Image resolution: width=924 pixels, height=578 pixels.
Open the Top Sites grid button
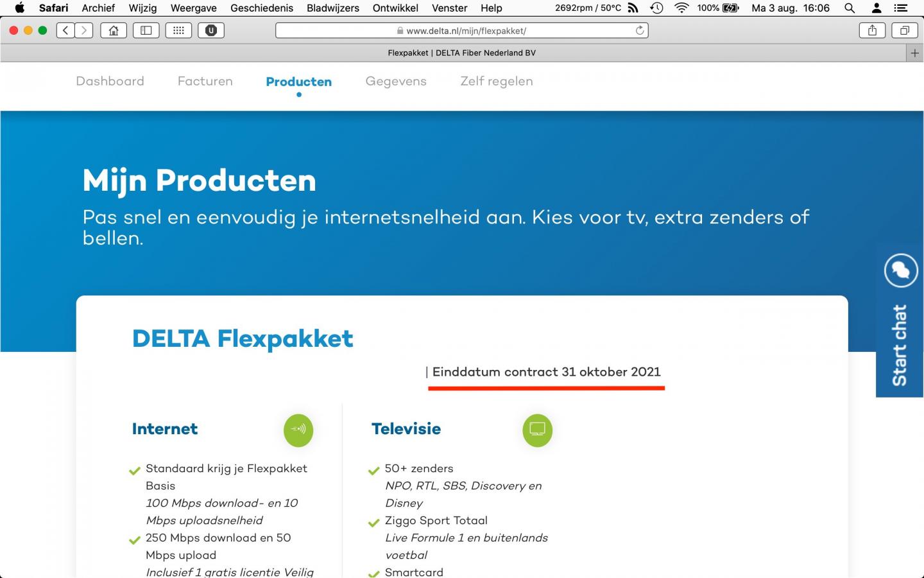[x=178, y=30]
